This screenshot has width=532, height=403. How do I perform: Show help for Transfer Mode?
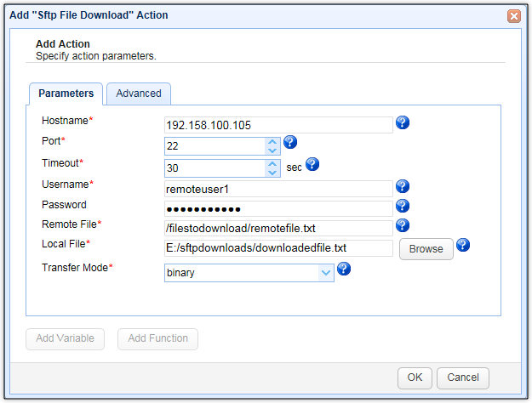(344, 269)
